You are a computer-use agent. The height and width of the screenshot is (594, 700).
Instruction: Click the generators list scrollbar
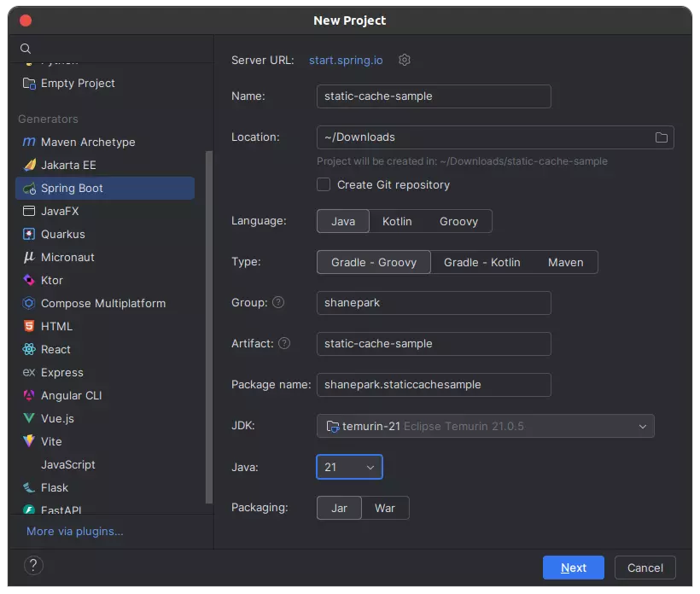(208, 327)
